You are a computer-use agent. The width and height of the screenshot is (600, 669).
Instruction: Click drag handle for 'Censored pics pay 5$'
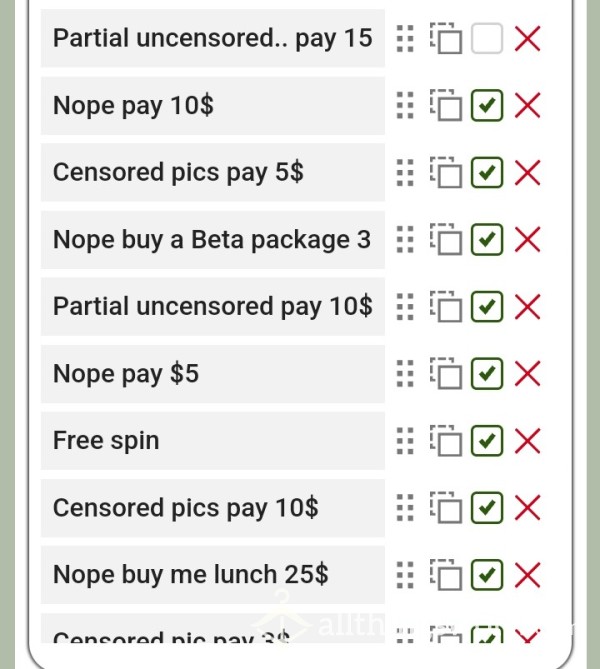tap(405, 173)
